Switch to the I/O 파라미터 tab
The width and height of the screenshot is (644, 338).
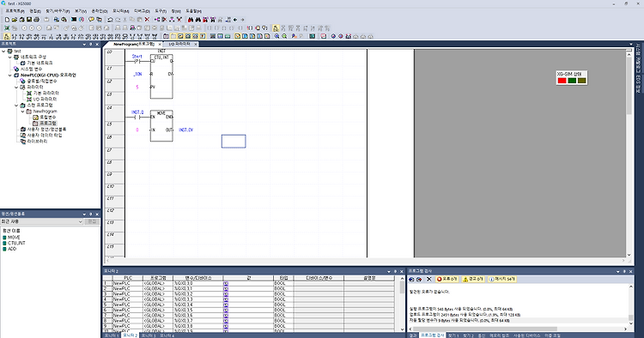pyautogui.click(x=179, y=44)
